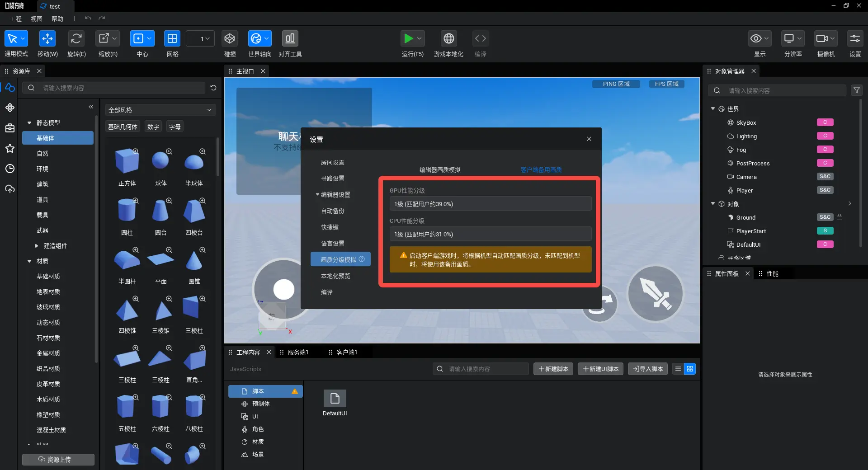Open the top-right 设置 sliders icon
868x470 pixels.
[x=855, y=38]
